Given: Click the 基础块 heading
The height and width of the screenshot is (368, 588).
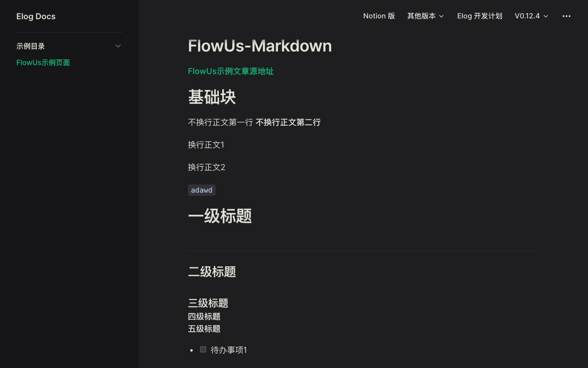Looking at the screenshot, I should pyautogui.click(x=212, y=97).
